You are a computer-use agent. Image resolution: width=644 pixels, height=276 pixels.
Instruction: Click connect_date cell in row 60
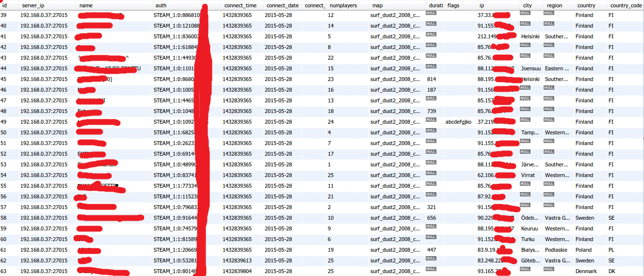(278, 239)
